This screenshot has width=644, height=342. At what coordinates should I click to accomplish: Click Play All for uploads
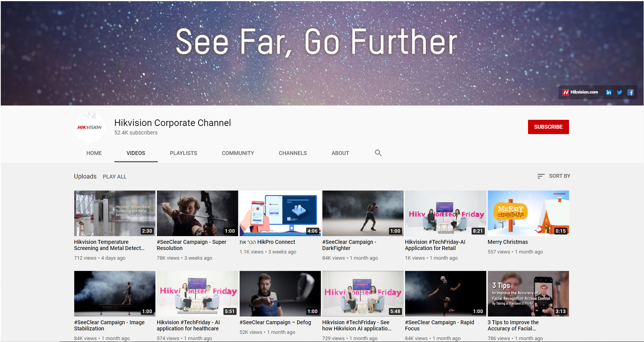coord(114,177)
